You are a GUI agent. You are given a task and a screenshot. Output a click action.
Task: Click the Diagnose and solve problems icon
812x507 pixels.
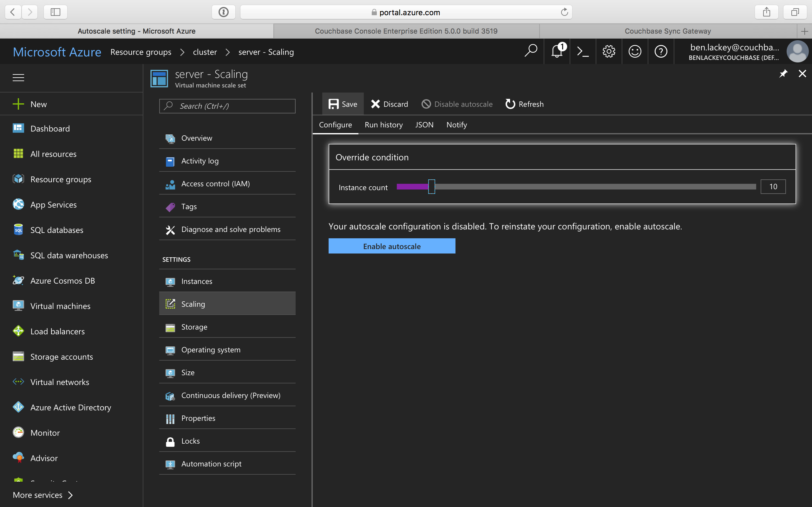(169, 229)
